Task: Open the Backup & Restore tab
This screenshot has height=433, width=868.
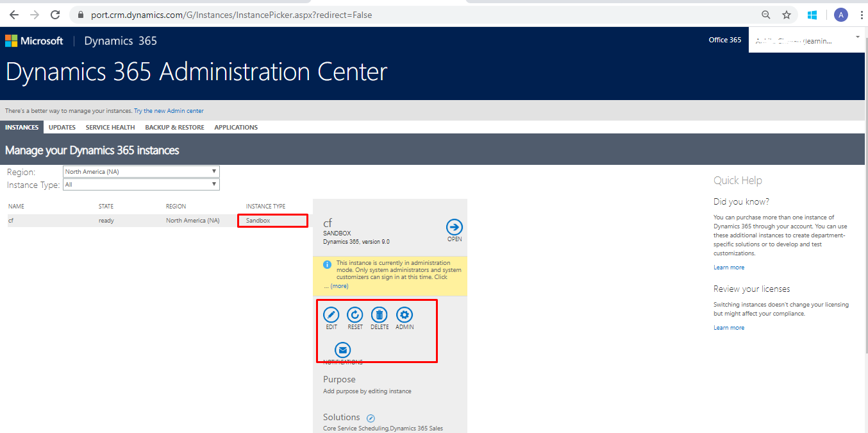Action: (x=174, y=127)
